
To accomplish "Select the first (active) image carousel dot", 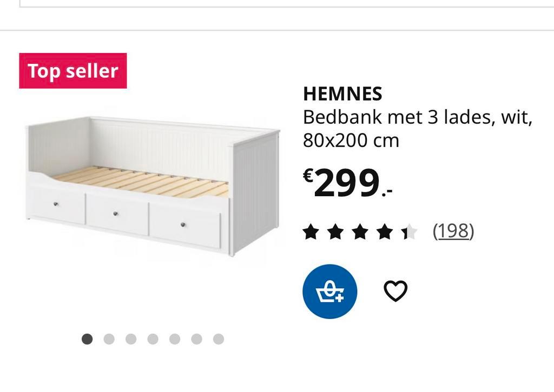I will 87,339.
